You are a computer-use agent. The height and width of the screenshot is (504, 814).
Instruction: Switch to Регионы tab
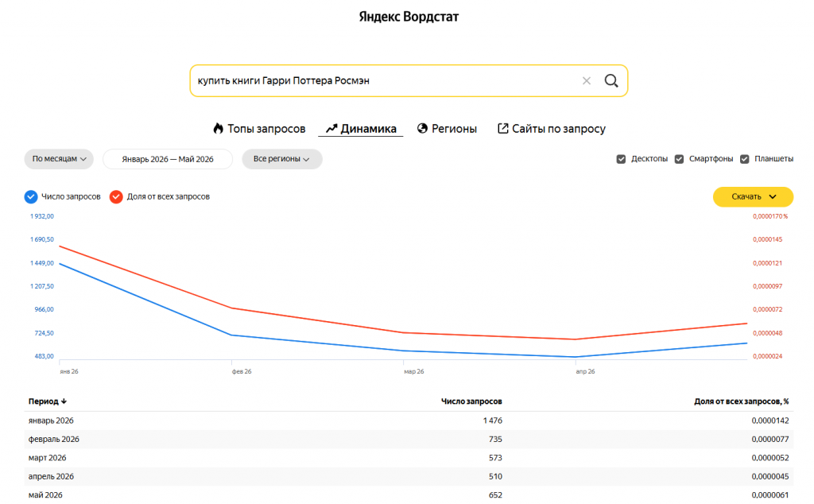tap(447, 128)
